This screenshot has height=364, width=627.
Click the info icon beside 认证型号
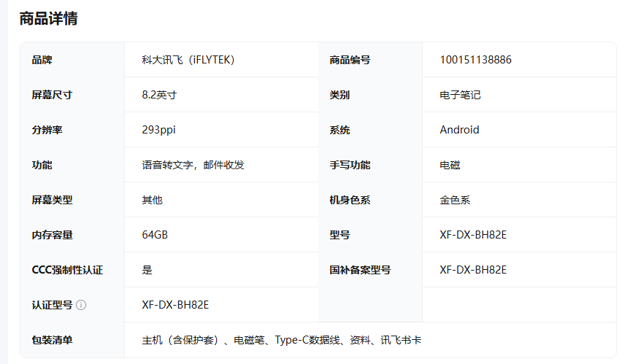coord(81,305)
